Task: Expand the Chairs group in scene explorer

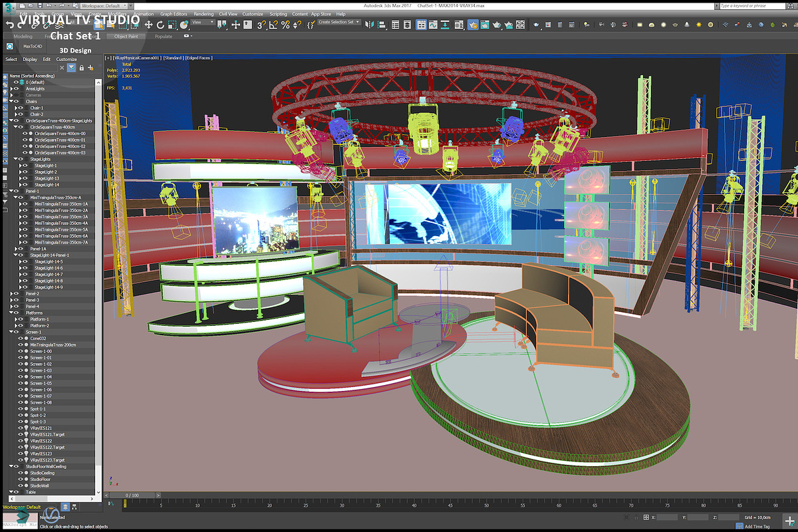Action: click(12, 102)
